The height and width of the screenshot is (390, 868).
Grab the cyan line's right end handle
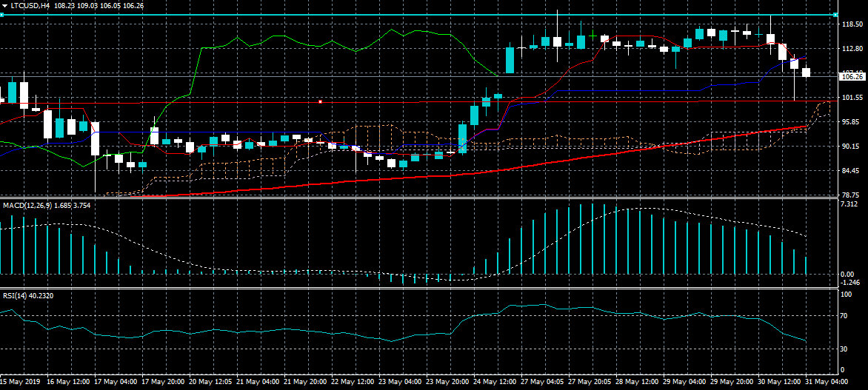tap(835, 15)
